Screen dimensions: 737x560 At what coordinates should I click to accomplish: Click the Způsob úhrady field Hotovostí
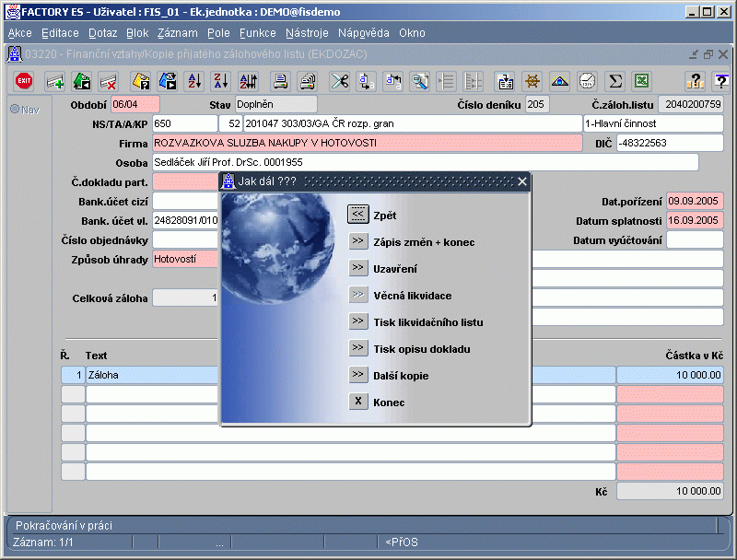(186, 259)
